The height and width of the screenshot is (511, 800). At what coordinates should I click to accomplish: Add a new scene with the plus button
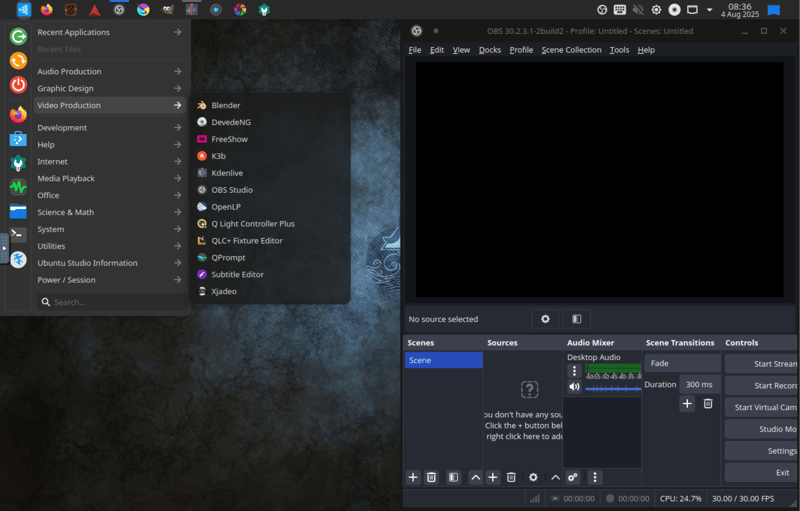(413, 478)
